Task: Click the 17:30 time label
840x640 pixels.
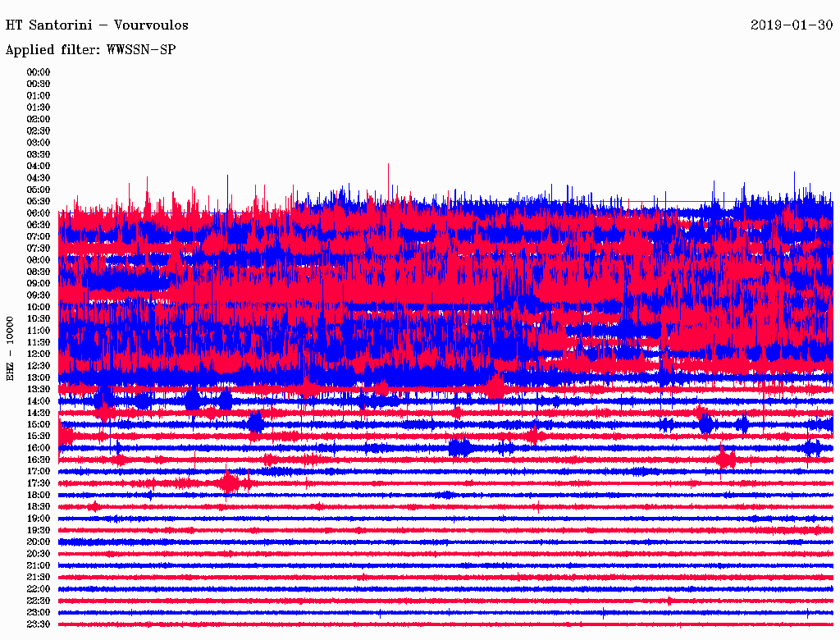Action: (x=39, y=483)
